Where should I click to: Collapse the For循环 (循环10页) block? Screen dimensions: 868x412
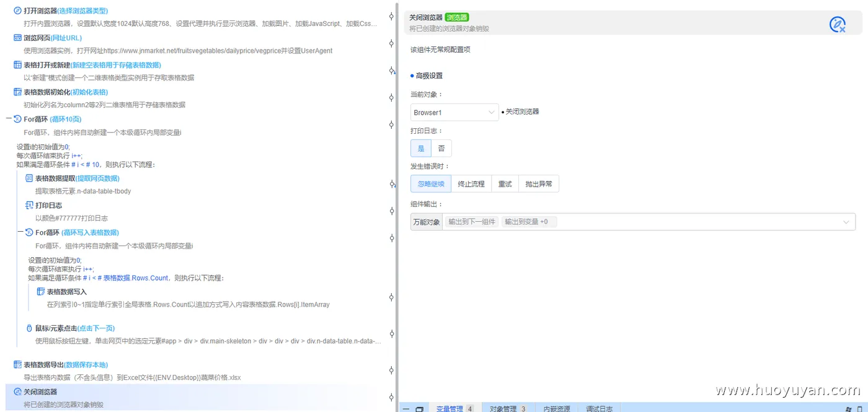coord(9,119)
